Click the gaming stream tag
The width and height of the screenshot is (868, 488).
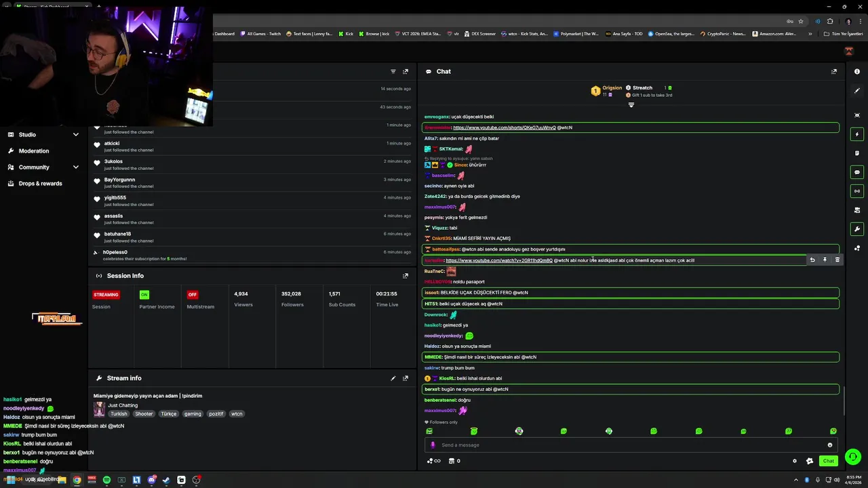[193, 413]
